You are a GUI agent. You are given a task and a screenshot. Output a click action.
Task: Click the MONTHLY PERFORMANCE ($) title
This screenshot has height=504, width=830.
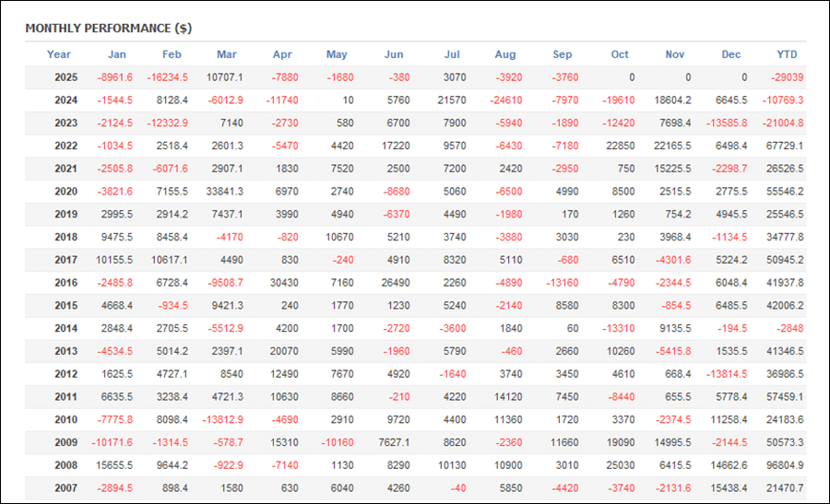pos(108,29)
